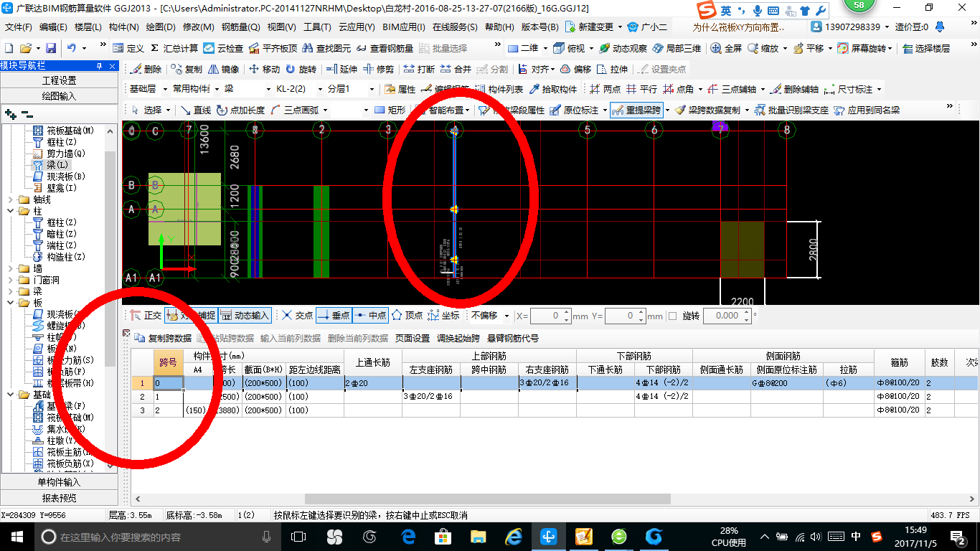The image size is (980, 551).
Task: Open 帮助(H) menu
Action: [500, 27]
